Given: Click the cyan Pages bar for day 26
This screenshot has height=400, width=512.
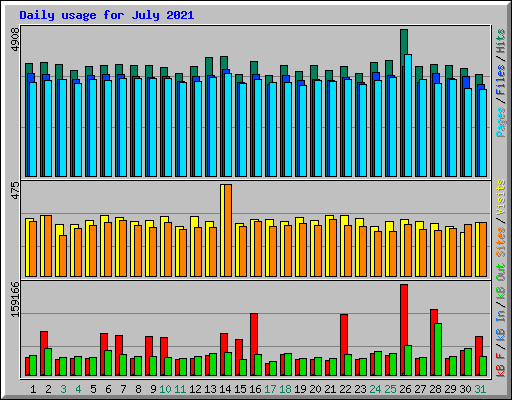Looking at the screenshot, I should (408, 115).
